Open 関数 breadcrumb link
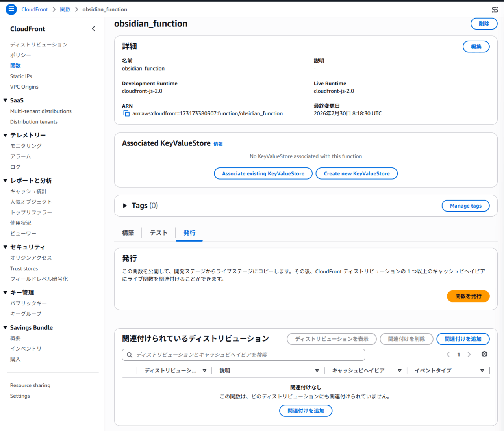 pyautogui.click(x=65, y=9)
